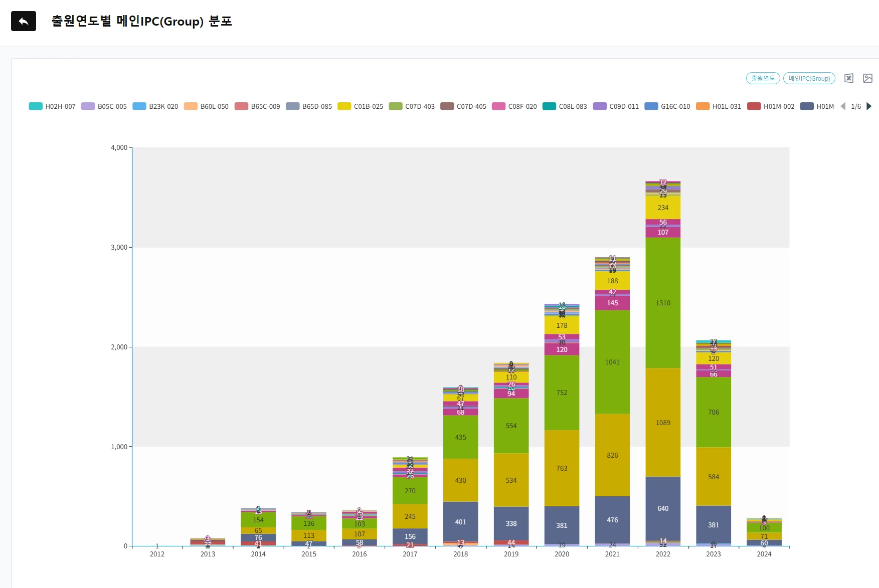Click the C08L-083 legend swatch
The image size is (879, 588).
(549, 106)
